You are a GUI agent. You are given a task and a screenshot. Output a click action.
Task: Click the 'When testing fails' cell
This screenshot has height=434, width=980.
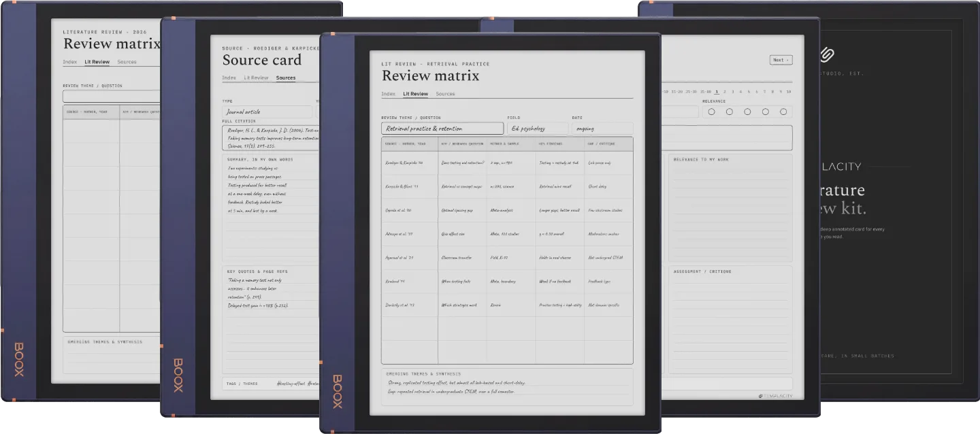tap(463, 282)
